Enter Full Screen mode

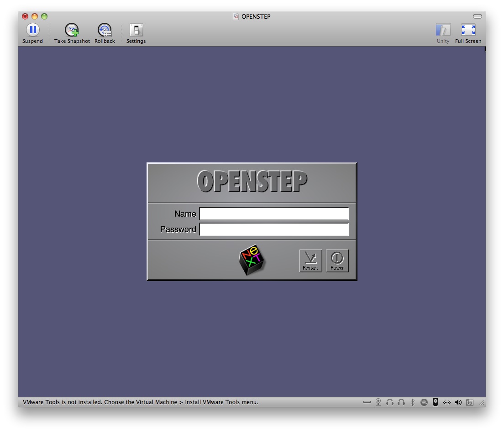(468, 33)
